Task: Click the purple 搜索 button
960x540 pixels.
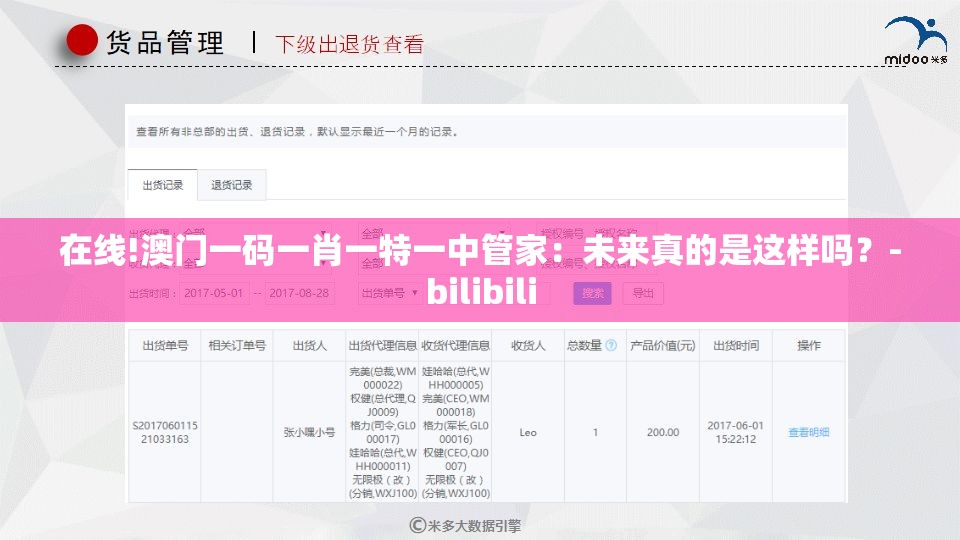Action: click(592, 293)
